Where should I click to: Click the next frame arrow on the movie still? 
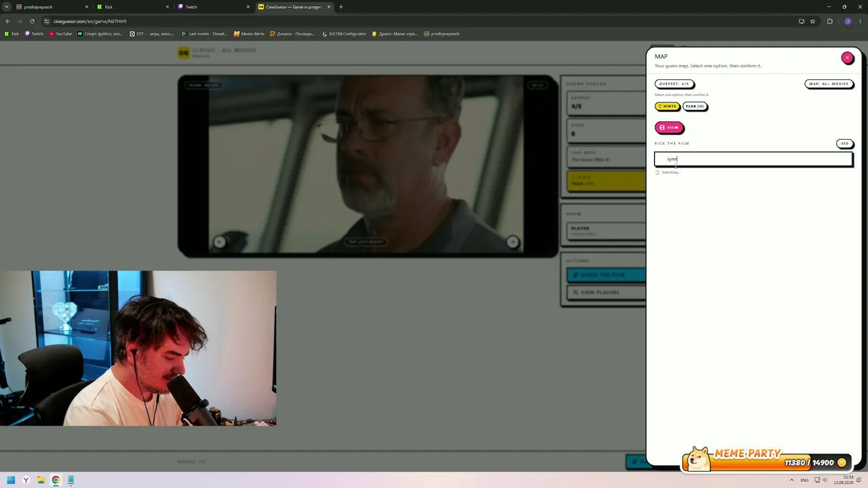(512, 242)
